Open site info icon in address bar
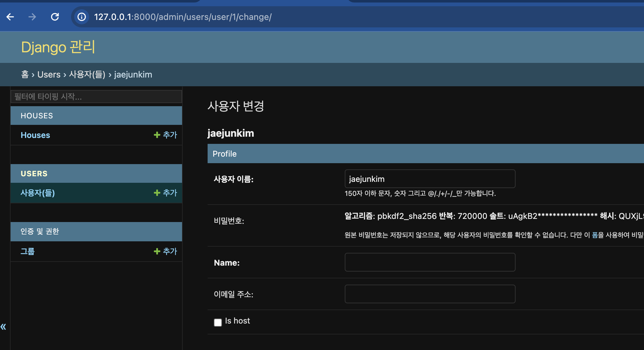The width and height of the screenshot is (644, 350). (x=82, y=17)
